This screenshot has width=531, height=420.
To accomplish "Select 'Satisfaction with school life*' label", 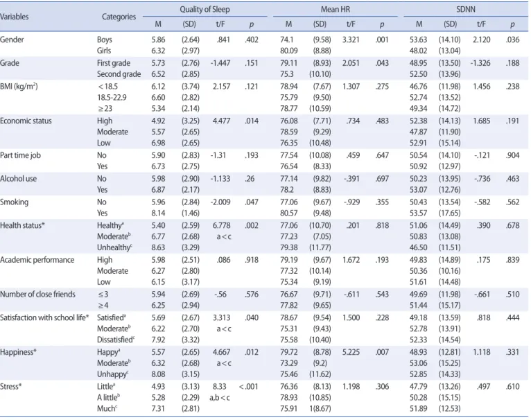I will 44,317.
